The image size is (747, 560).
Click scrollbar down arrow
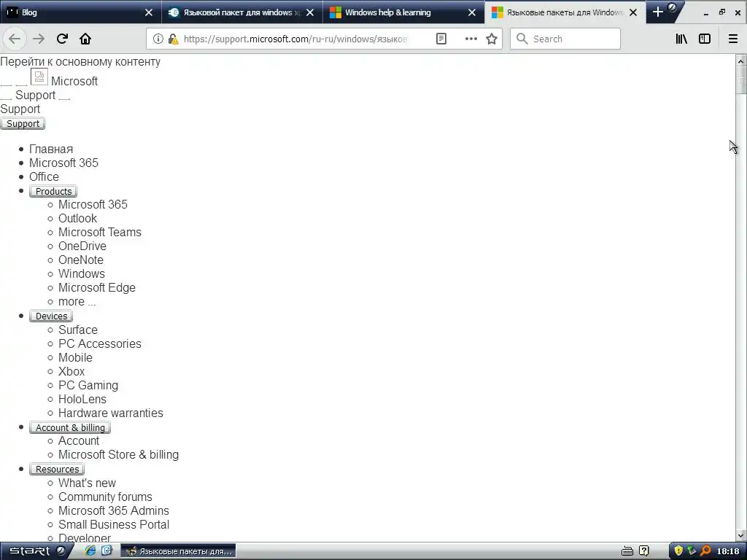click(x=741, y=536)
